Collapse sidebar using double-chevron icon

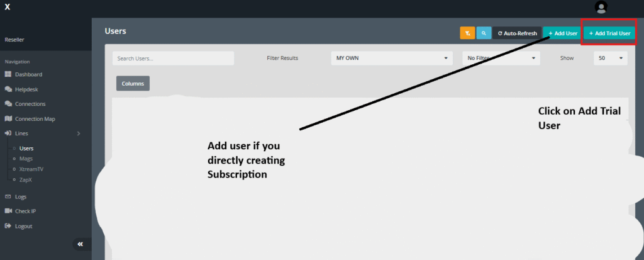[x=80, y=244]
